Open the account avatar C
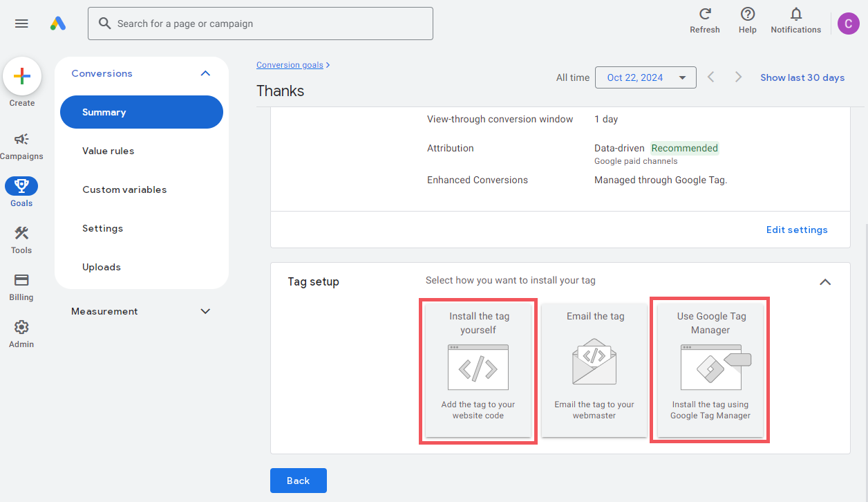Image resolution: width=868 pixels, height=502 pixels. [x=848, y=24]
